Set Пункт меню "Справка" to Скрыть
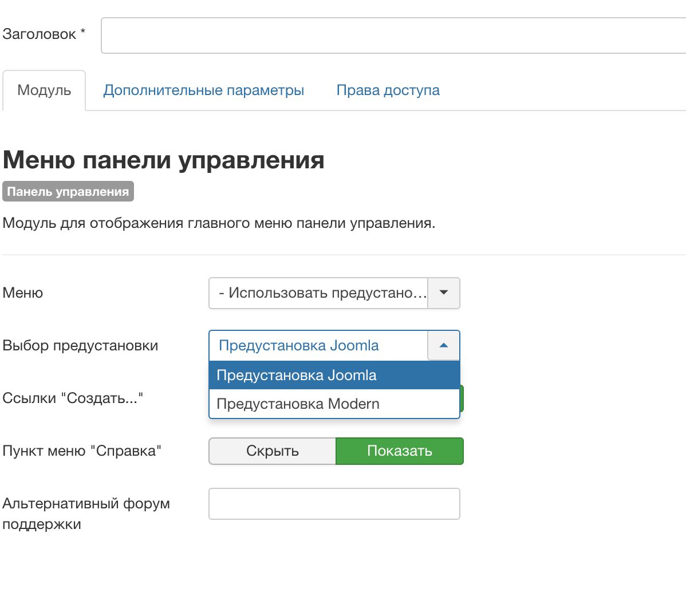 273,451
